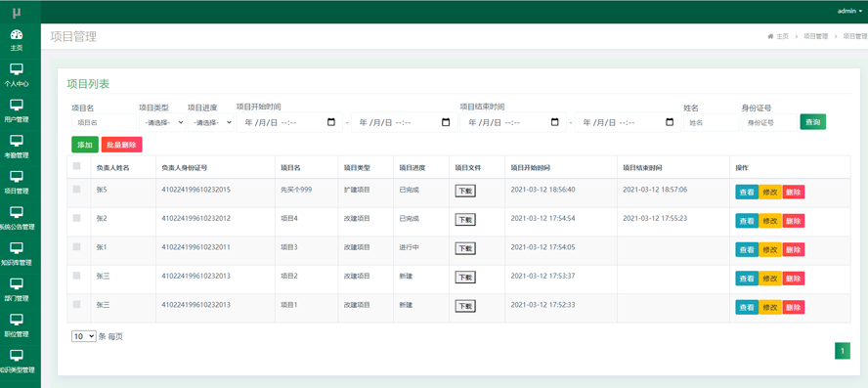Viewport: 868px width, 388px height.
Task: Expand the 项目类型 dropdown
Action: click(x=162, y=122)
